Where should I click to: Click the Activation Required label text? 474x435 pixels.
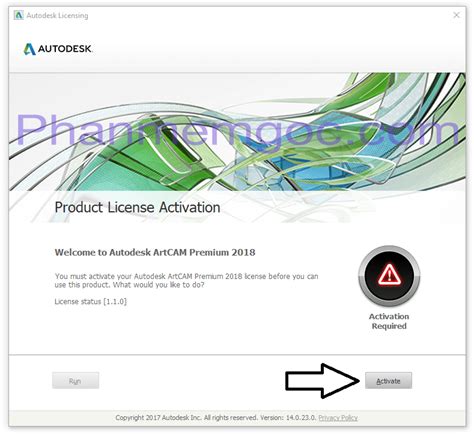pyautogui.click(x=389, y=321)
